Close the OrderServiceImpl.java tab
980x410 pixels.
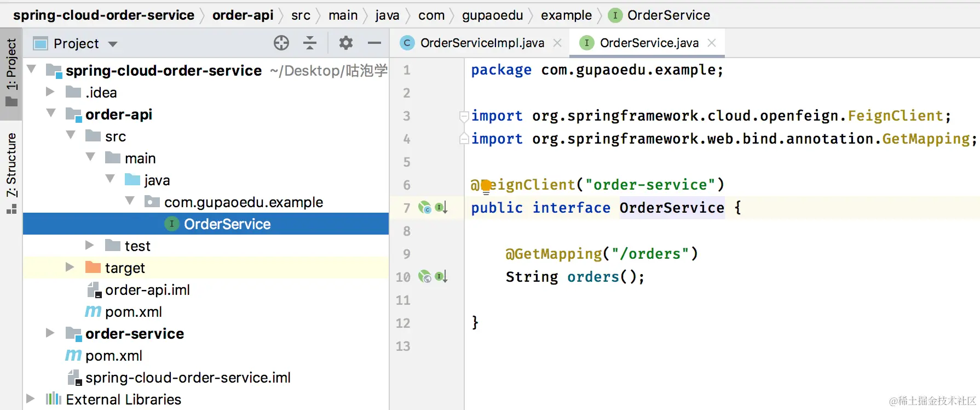(557, 43)
